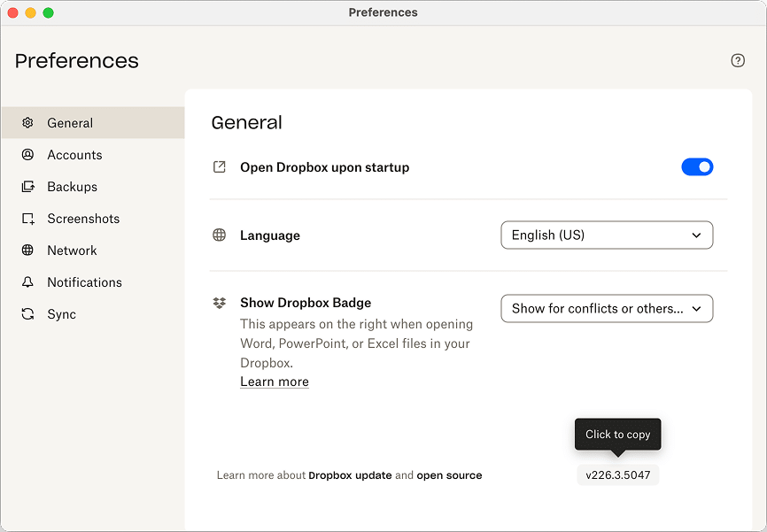The height and width of the screenshot is (532, 767).
Task: Click the Notifications bell icon
Action: [27, 282]
